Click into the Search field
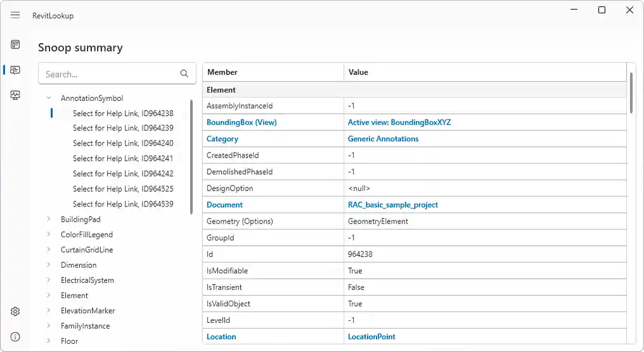The width and height of the screenshot is (644, 352). [x=108, y=74]
